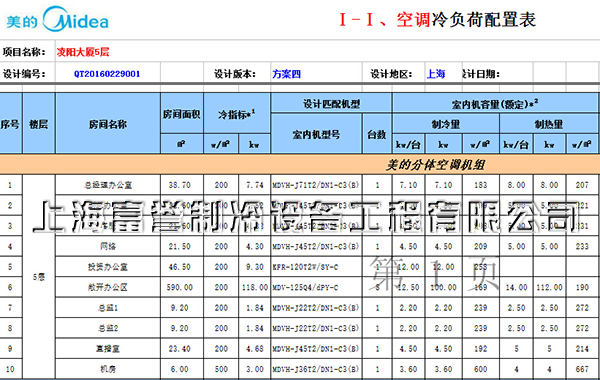This screenshot has width=600, height=380.
Task: Select room name 敞开办公区
Action: [x=108, y=287]
